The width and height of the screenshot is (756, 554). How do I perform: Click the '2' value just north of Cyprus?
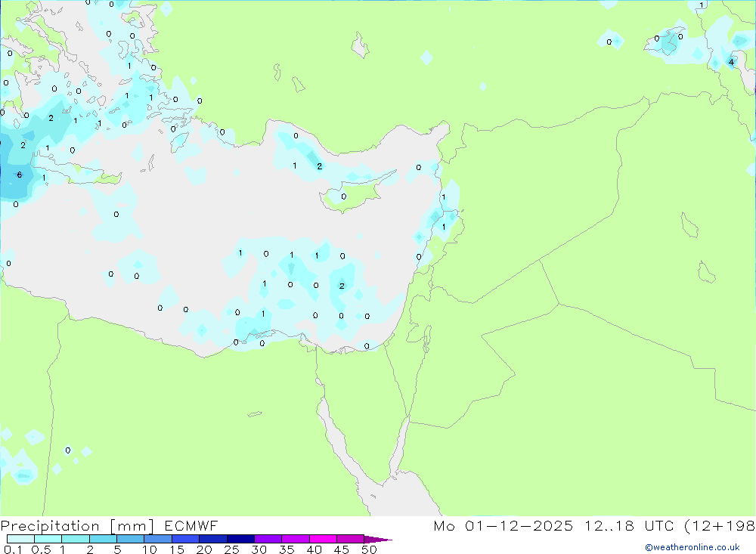319,166
